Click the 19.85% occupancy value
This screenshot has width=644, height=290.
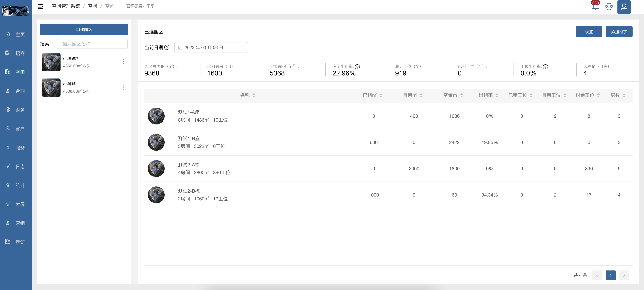(x=489, y=142)
